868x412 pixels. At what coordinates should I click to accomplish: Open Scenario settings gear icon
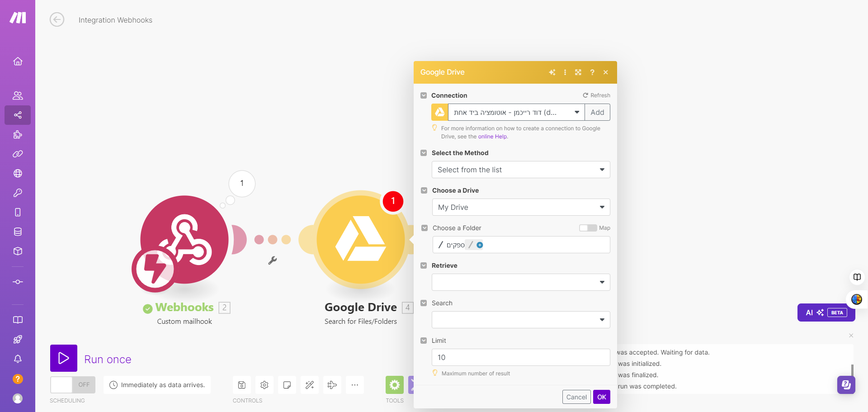pos(264,385)
